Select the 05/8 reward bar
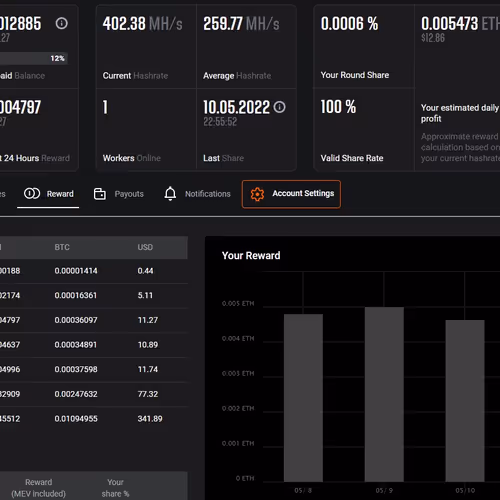Image resolution: width=500 pixels, height=500 pixels. (x=303, y=398)
